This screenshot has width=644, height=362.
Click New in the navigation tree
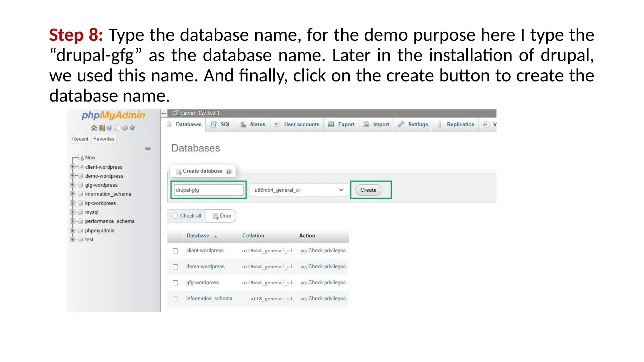tap(90, 157)
